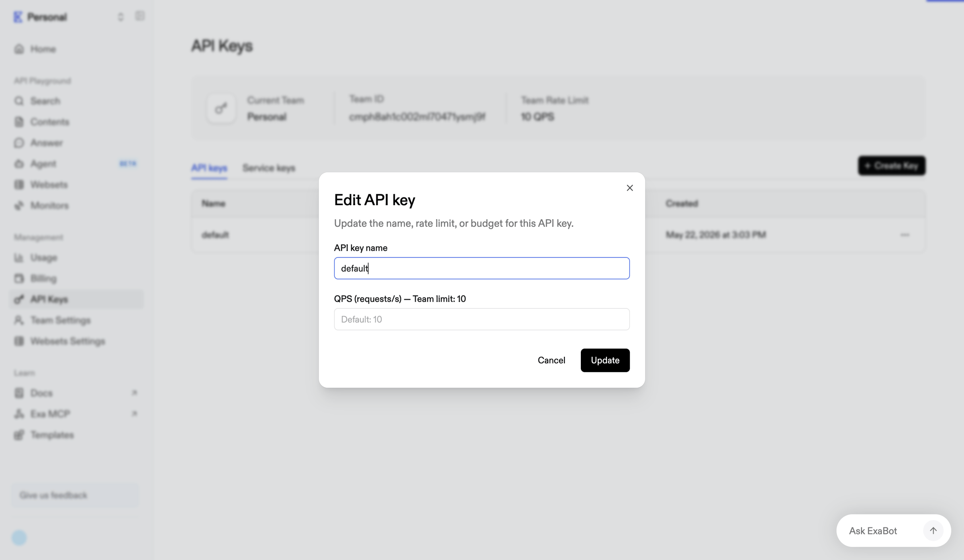
Task: Open Exa MCP link
Action: [x=76, y=413]
